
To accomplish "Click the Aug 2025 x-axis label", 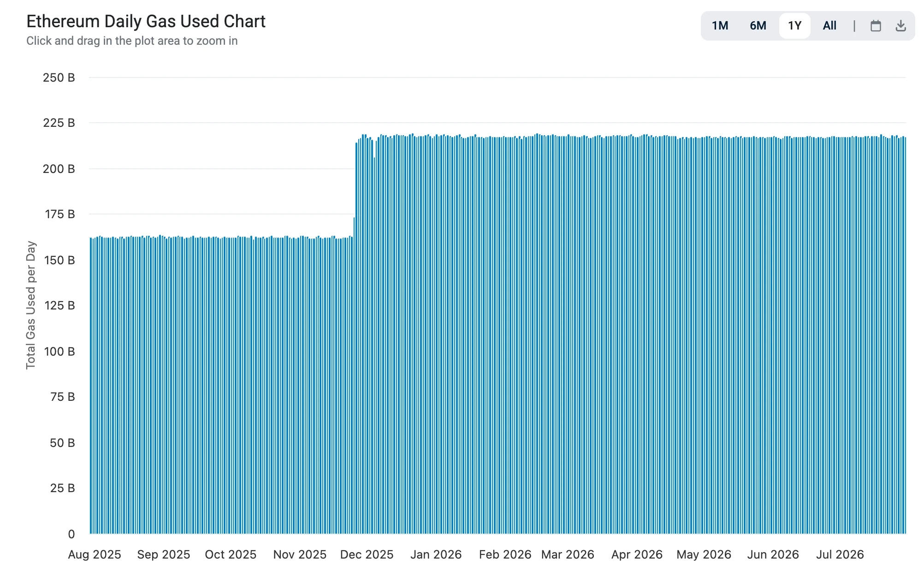I will tap(95, 554).
